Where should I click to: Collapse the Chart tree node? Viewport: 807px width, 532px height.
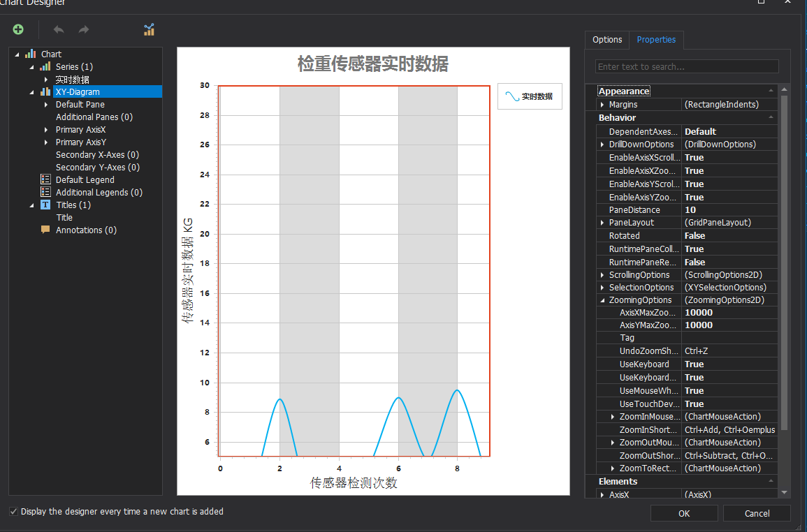17,54
